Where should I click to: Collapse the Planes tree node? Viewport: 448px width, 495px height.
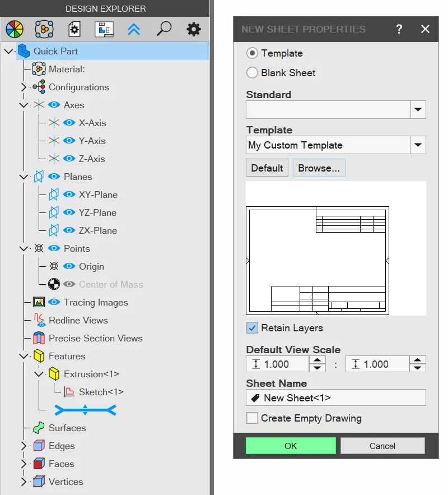coord(24,177)
